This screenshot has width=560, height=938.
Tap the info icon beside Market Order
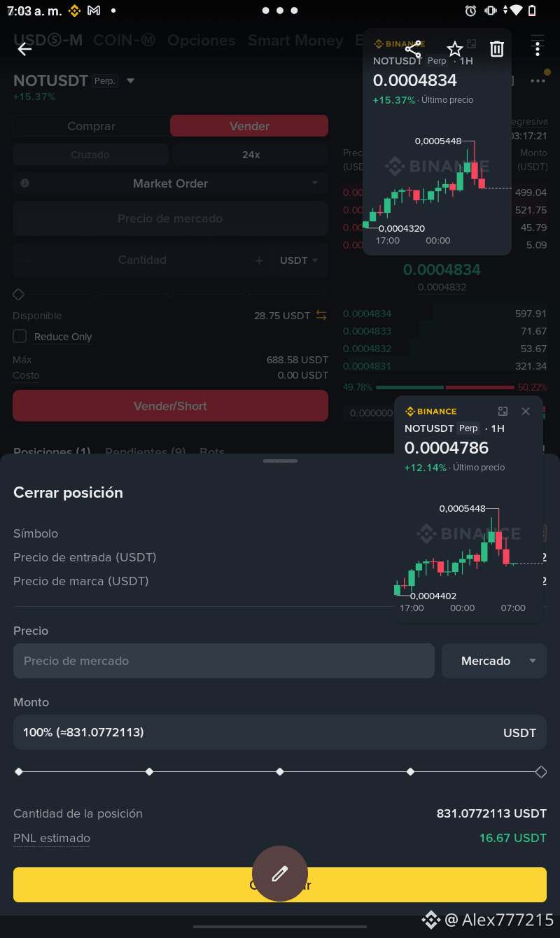point(25,183)
